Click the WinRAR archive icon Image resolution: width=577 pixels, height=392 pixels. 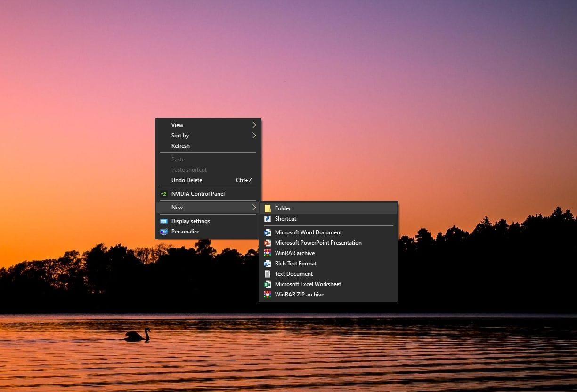pos(268,253)
